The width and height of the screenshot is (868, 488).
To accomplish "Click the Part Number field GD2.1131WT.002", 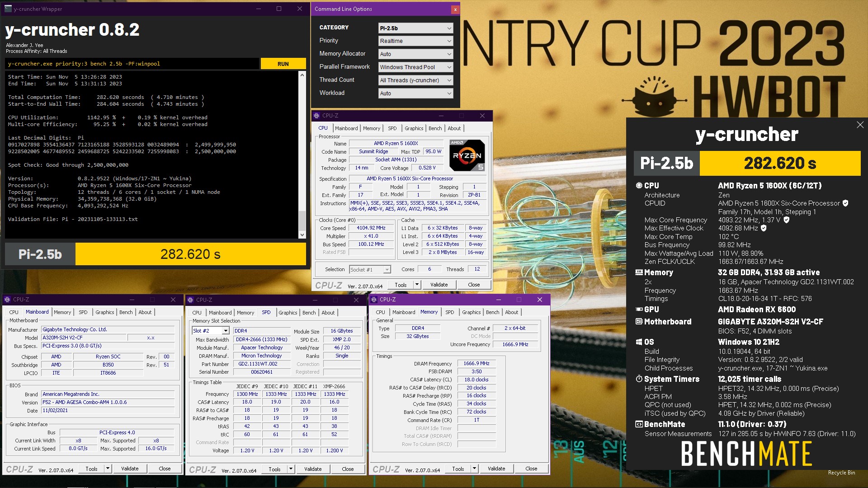I will tap(262, 364).
